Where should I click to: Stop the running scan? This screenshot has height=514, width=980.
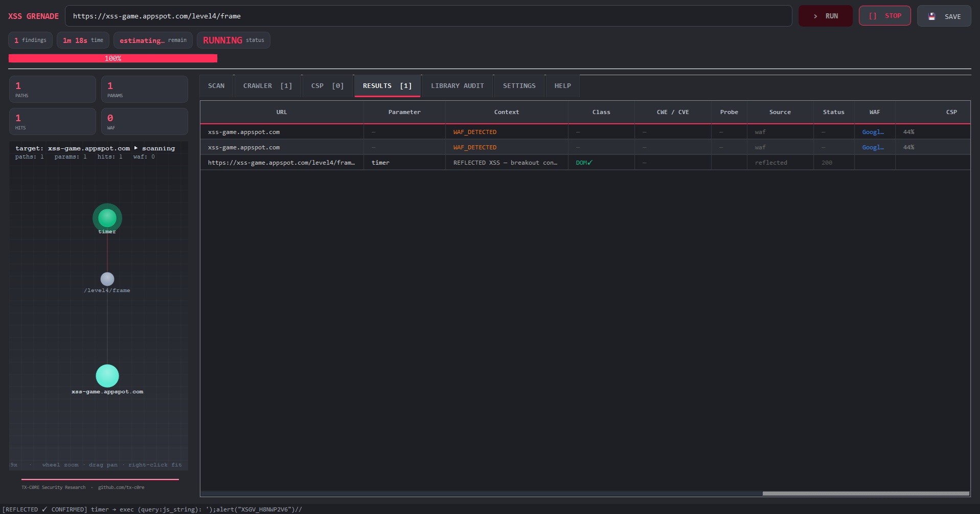(884, 16)
